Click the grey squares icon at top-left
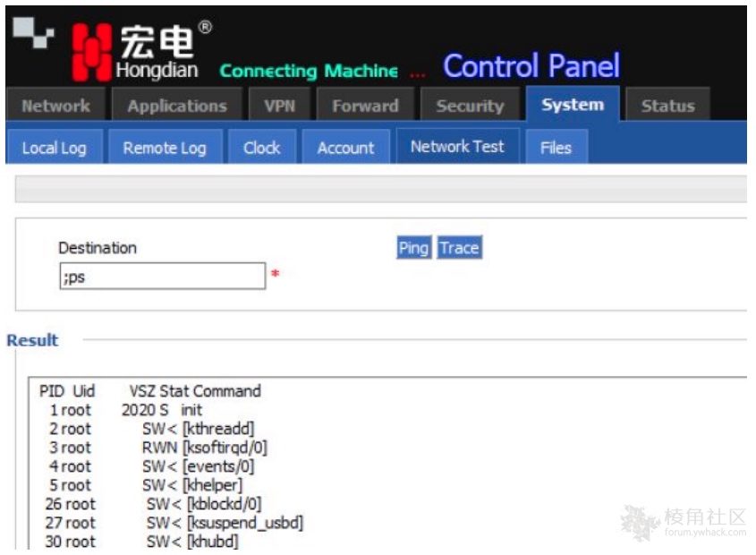 [30, 35]
